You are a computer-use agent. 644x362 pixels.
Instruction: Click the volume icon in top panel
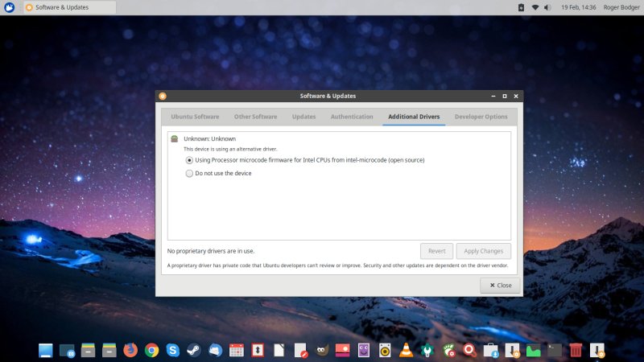548,7
